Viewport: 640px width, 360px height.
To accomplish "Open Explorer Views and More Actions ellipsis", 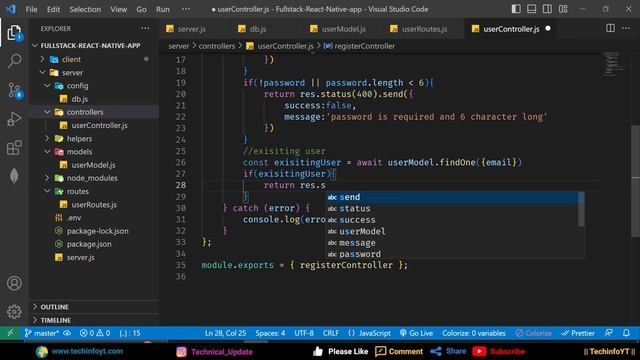I will [x=145, y=28].
